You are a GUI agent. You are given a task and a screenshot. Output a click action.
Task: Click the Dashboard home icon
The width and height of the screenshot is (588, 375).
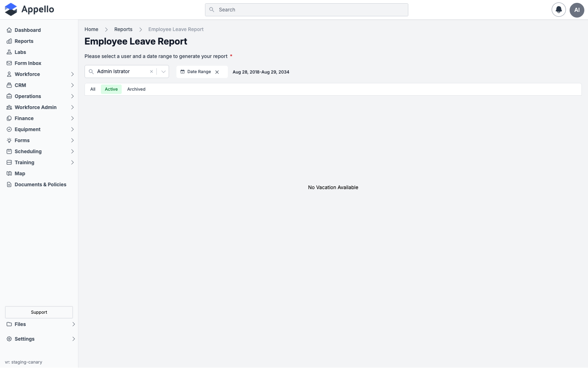pyautogui.click(x=9, y=30)
